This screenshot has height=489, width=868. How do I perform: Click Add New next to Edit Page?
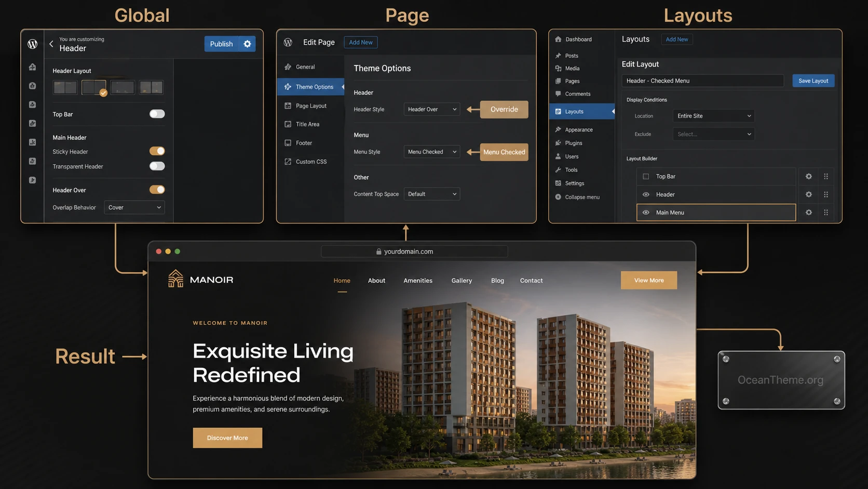(x=361, y=42)
